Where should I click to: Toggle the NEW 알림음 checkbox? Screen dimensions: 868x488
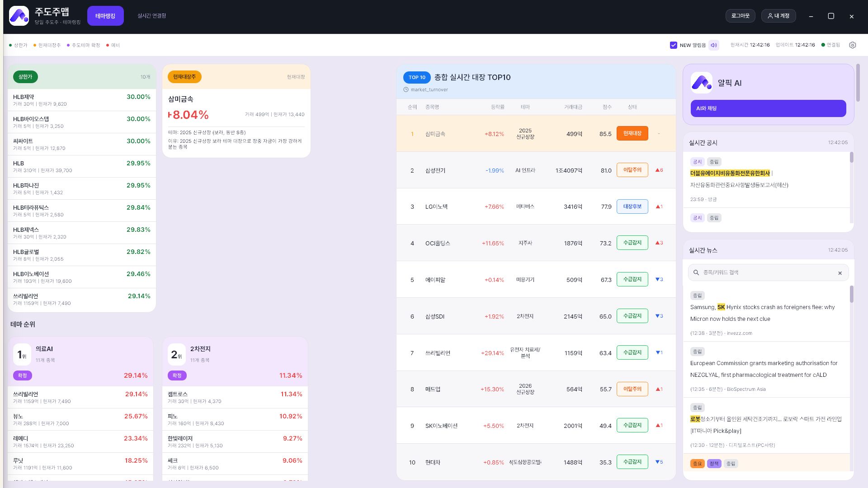(x=674, y=45)
